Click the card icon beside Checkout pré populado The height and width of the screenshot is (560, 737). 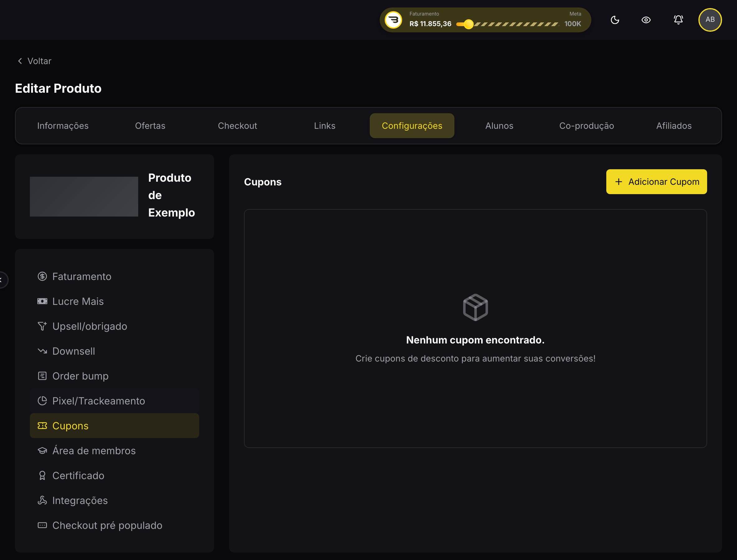click(42, 525)
